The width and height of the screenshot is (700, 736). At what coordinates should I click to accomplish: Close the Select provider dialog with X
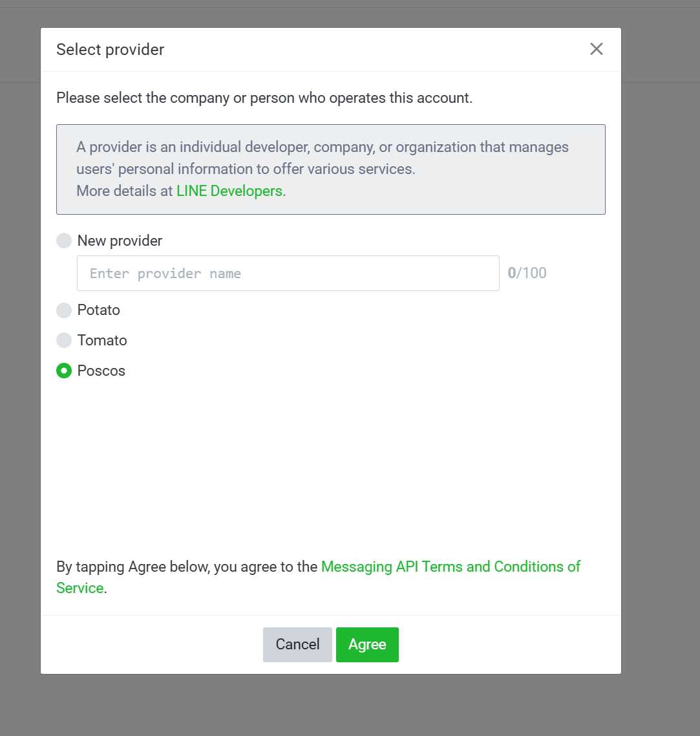[596, 49]
